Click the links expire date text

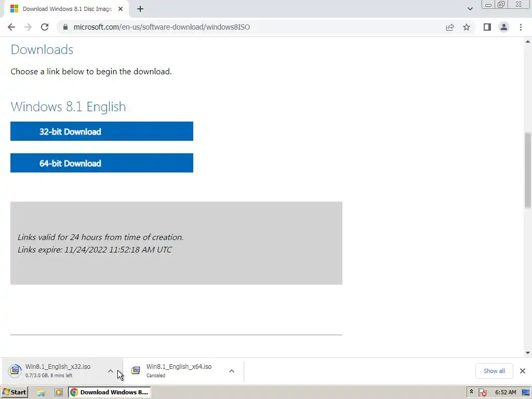[95, 250]
